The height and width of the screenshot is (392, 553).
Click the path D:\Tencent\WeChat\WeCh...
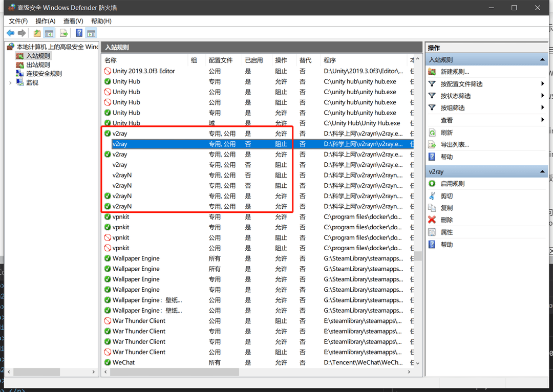point(363,362)
